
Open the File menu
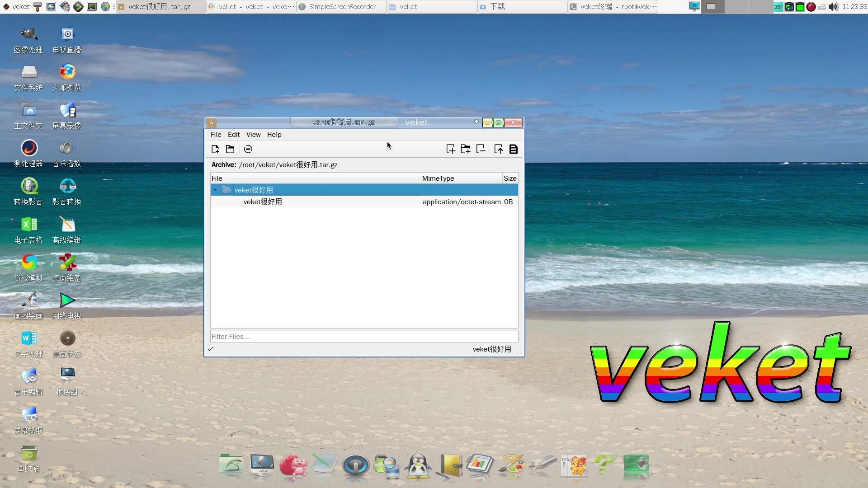216,135
